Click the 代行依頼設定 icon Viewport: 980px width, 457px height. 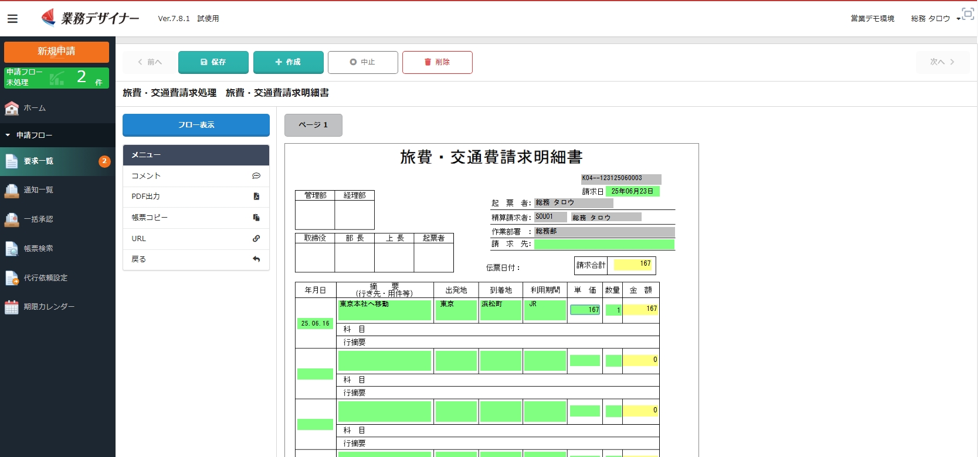(x=12, y=278)
